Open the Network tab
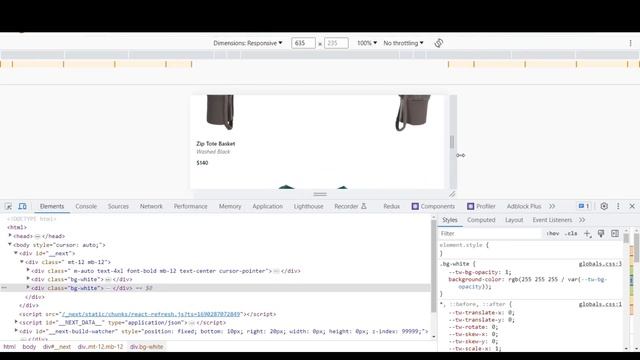Viewport: 640px width, 360px height. click(151, 207)
